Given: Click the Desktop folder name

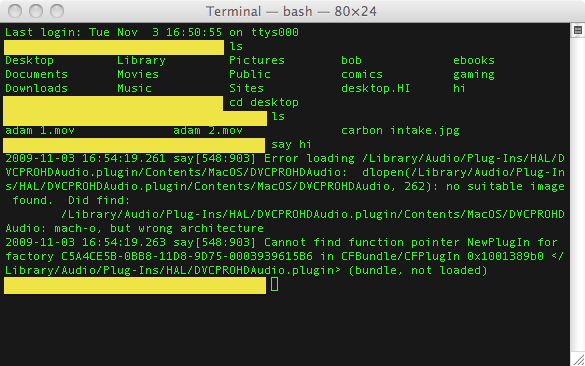Looking at the screenshot, I should [29, 60].
